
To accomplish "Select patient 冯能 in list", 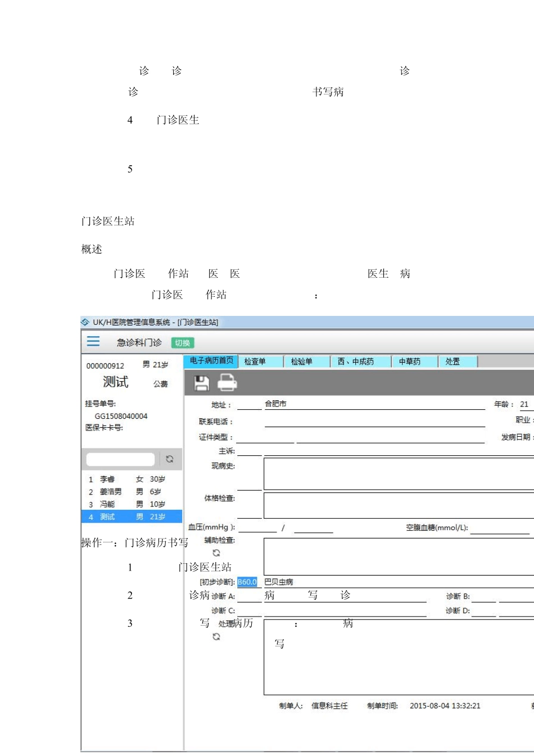I will (x=132, y=504).
